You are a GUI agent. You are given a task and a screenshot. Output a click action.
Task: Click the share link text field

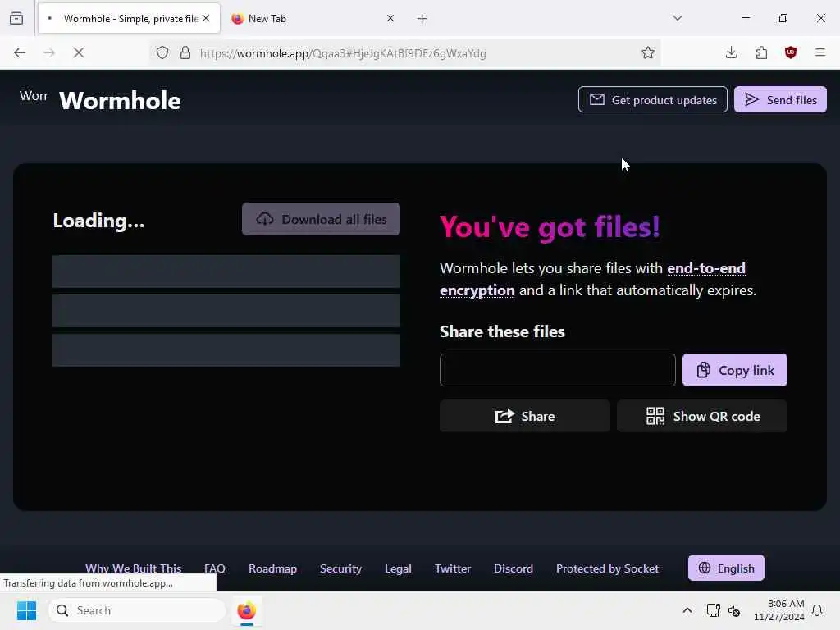click(x=558, y=370)
